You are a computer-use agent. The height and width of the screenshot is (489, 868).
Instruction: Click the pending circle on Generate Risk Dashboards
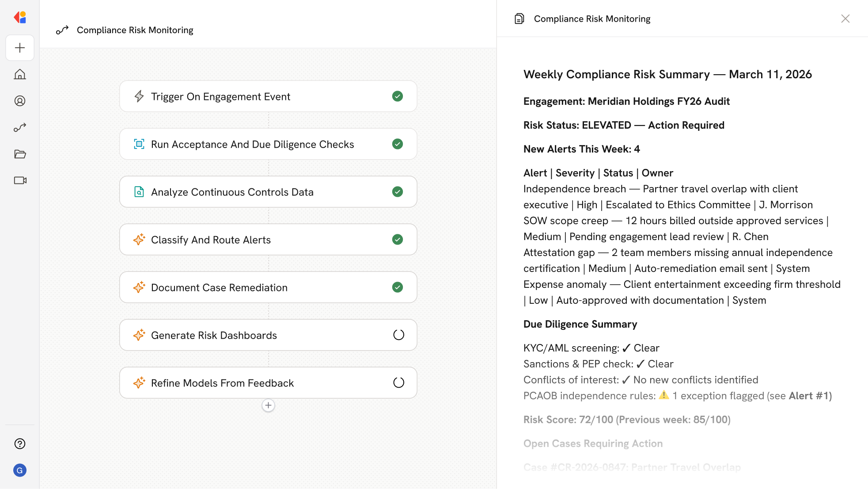coord(398,335)
